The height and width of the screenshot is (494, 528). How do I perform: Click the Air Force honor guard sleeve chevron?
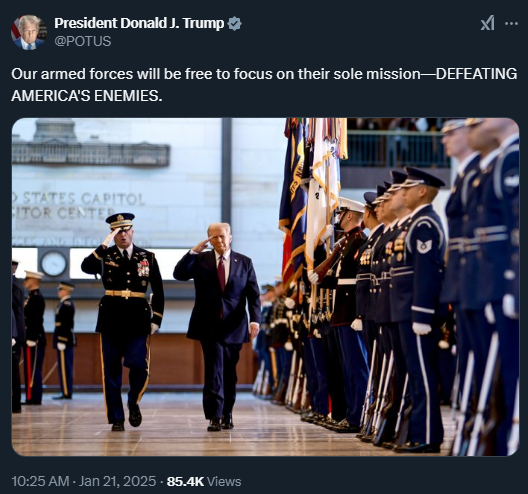point(424,245)
